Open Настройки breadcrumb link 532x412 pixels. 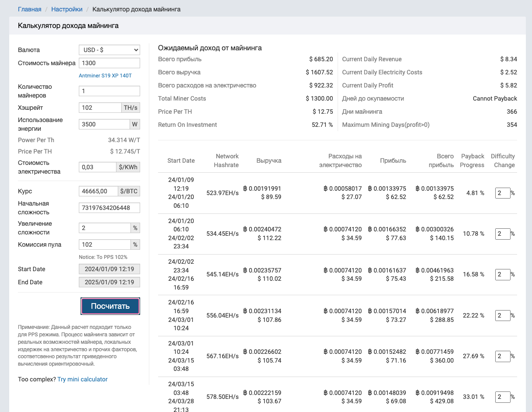click(x=67, y=9)
